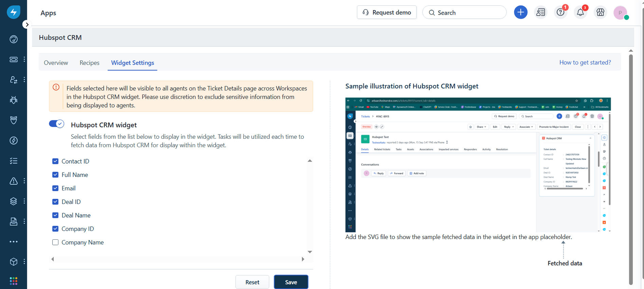The height and width of the screenshot is (289, 644).
Task: Click the blue plus create-new button
Action: click(521, 12)
